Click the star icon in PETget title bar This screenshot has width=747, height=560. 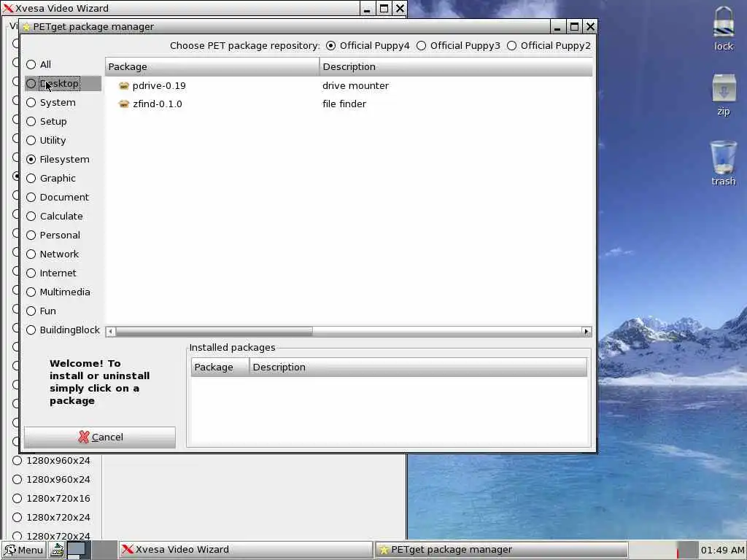(x=26, y=27)
